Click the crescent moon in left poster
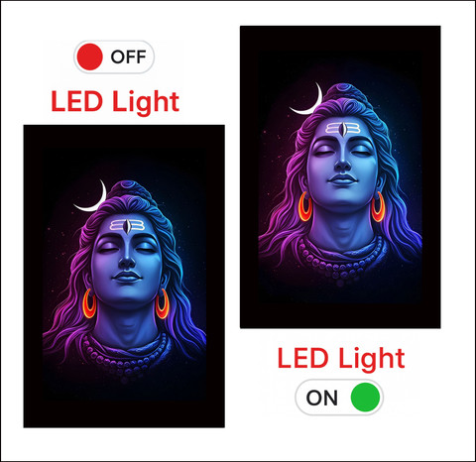This screenshot has width=476, height=462. click(91, 196)
